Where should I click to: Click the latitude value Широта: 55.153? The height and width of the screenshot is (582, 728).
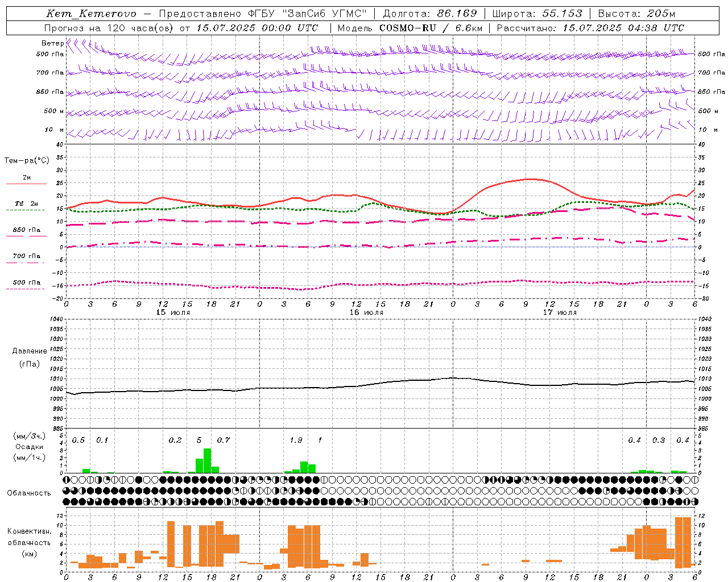click(x=537, y=14)
